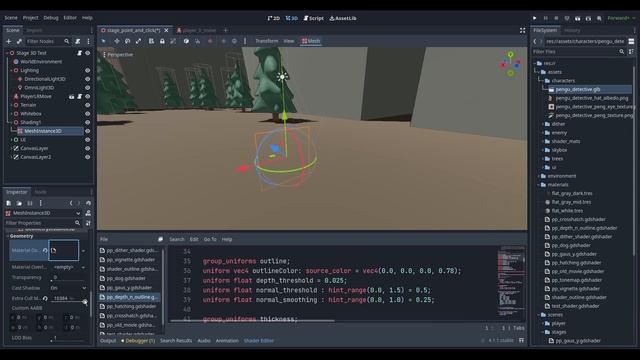Hide the OmniLight3D node
The width and height of the screenshot is (640, 360).
[x=87, y=87]
